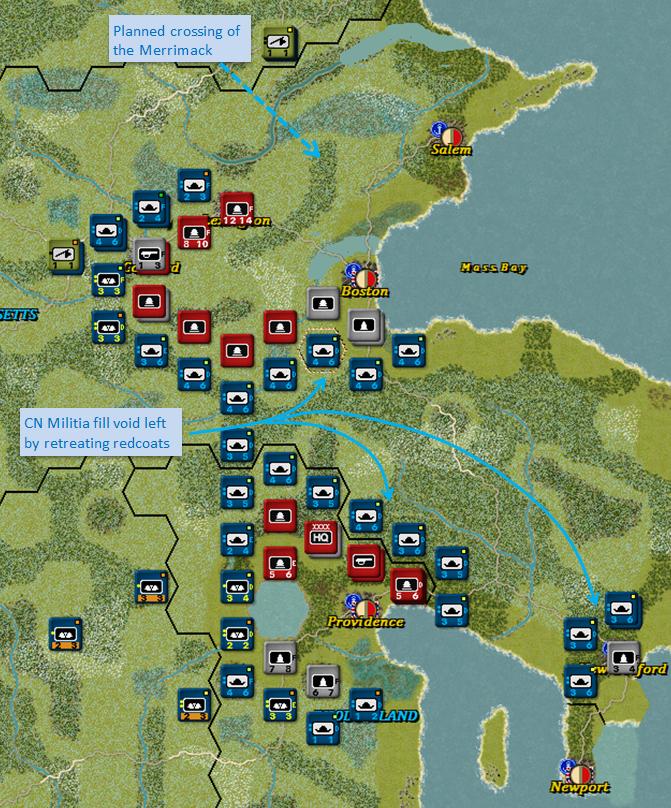Select blue 4-6 F unit west of gray 7-8
The image size is (671, 808).
click(x=237, y=681)
